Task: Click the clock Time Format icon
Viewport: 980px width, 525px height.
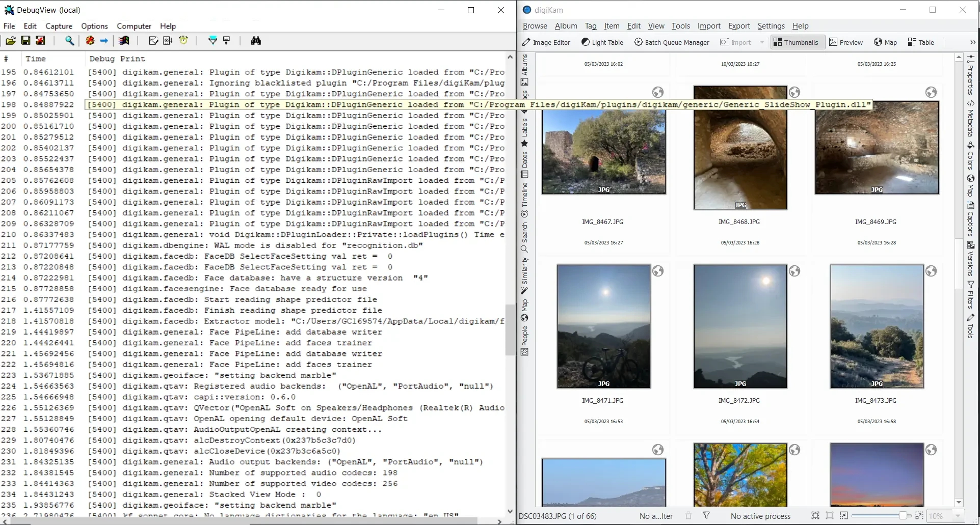Action: coord(183,41)
